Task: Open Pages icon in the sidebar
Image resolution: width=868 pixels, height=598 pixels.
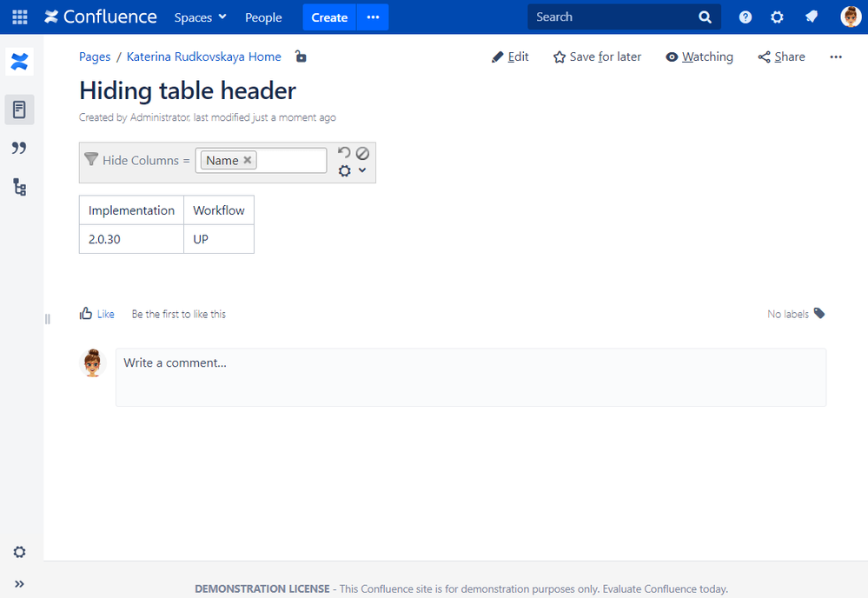Action: pyautogui.click(x=19, y=110)
